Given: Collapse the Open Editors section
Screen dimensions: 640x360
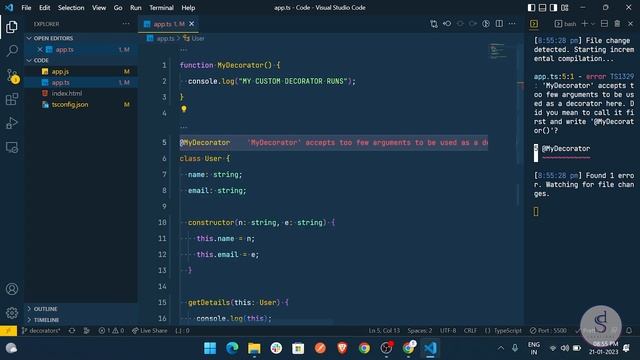Looking at the screenshot, I should point(81,38).
